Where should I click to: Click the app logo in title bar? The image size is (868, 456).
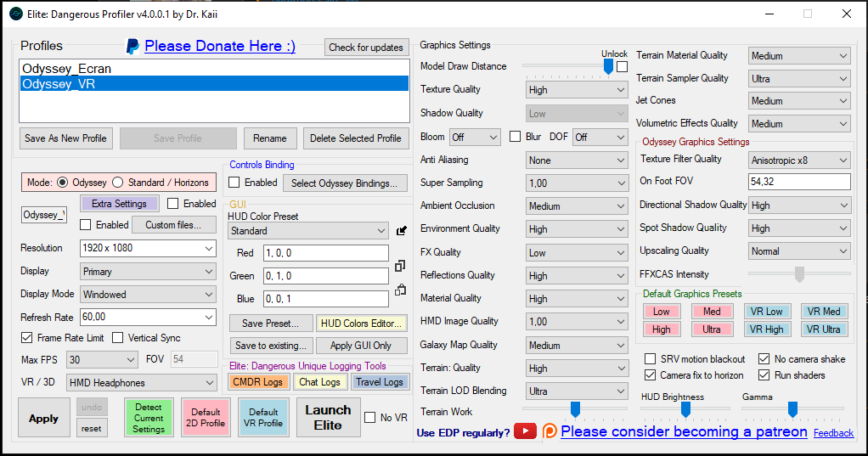(17, 14)
